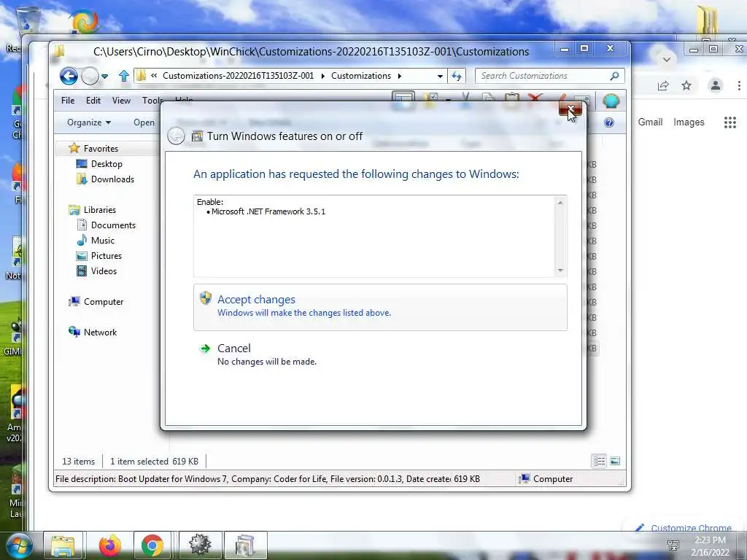747x560 pixels.
Task: Click Customize Chrome link
Action: point(684,528)
